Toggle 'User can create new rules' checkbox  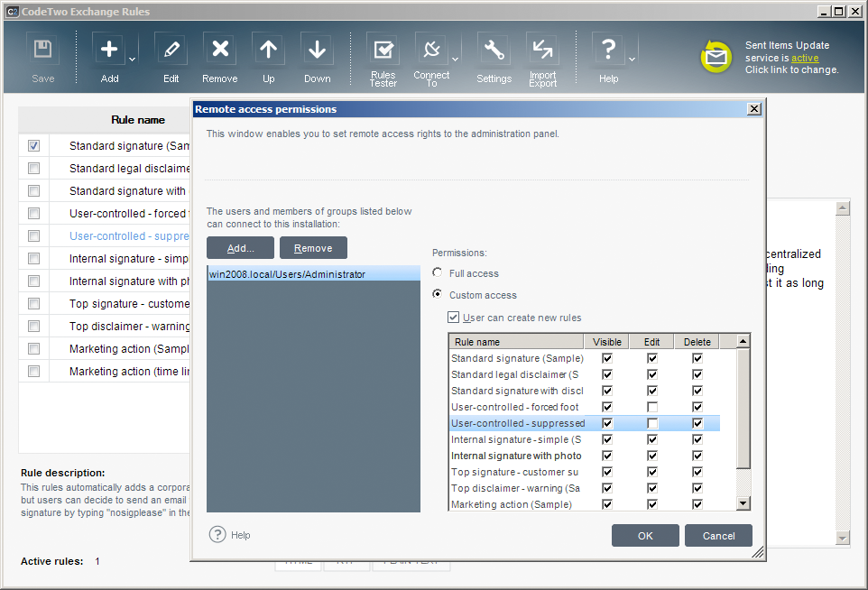pos(453,318)
